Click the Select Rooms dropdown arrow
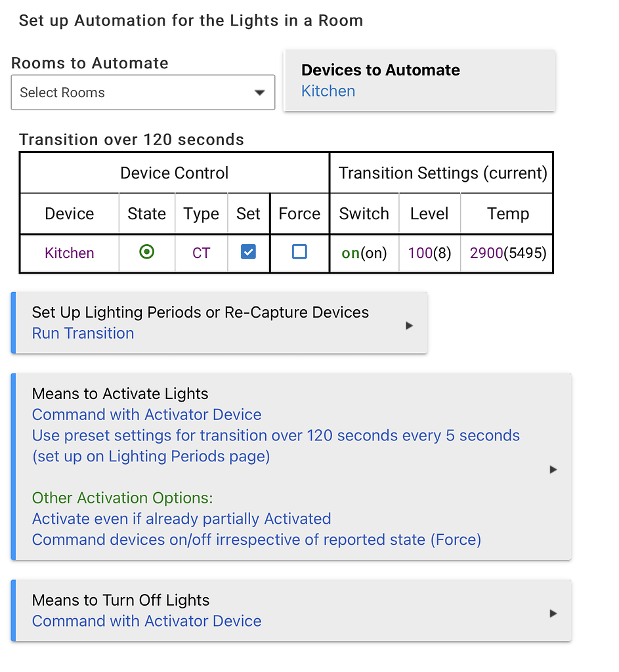Viewport: 619px width, 672px height. (x=259, y=93)
